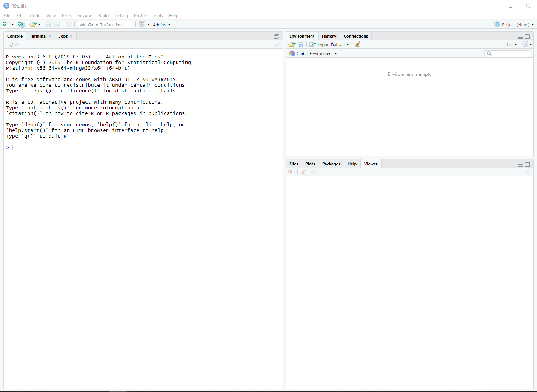Image resolution: width=537 pixels, height=392 pixels.
Task: Clear all Viewer items with broom icon
Action: coord(303,172)
